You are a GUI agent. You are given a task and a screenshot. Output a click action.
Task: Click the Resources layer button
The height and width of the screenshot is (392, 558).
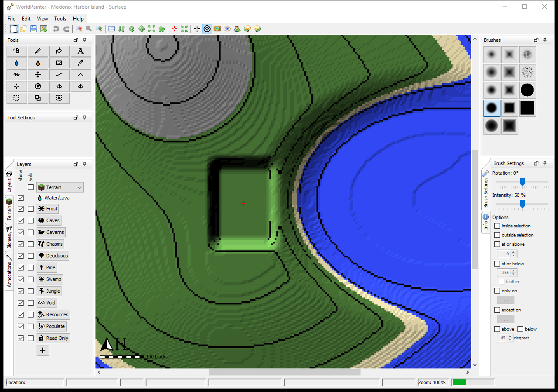pos(53,315)
